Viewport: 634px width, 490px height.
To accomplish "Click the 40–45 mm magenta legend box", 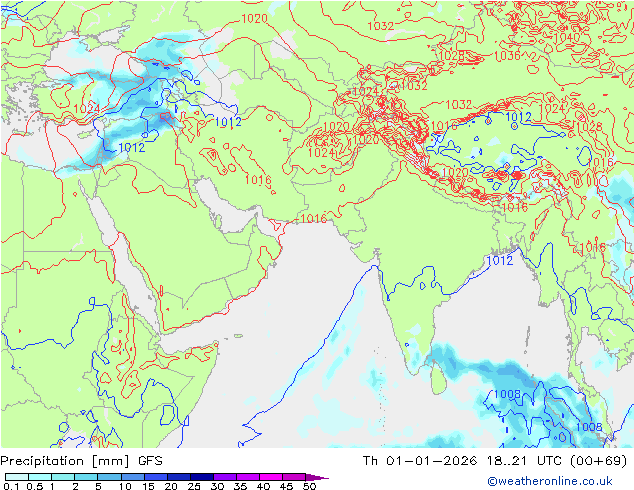I will 271,477.
